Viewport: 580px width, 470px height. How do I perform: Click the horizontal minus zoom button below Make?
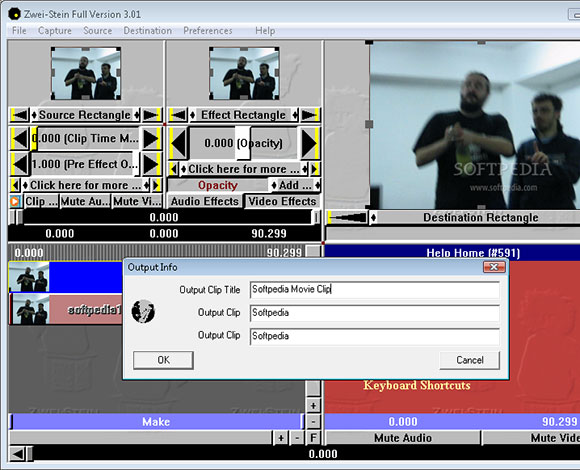tap(297, 438)
